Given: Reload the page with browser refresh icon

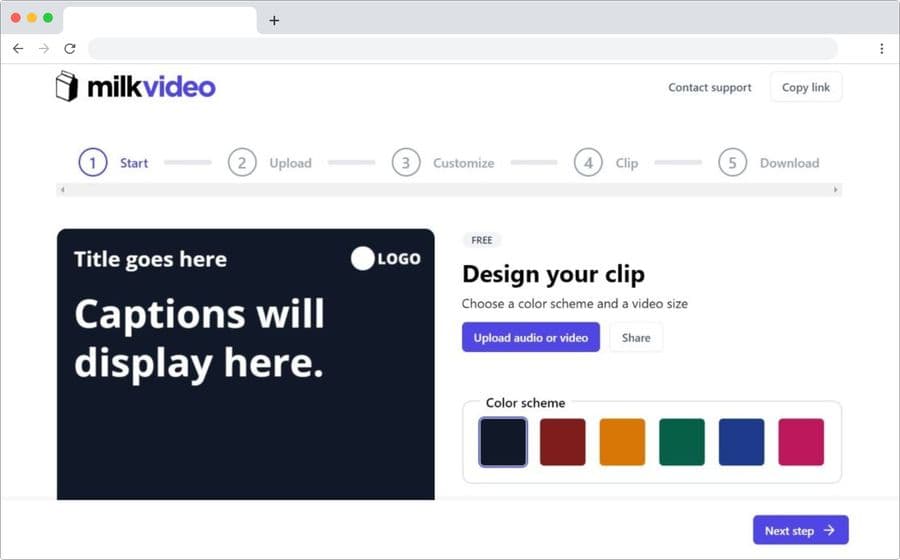Looking at the screenshot, I should pyautogui.click(x=70, y=48).
